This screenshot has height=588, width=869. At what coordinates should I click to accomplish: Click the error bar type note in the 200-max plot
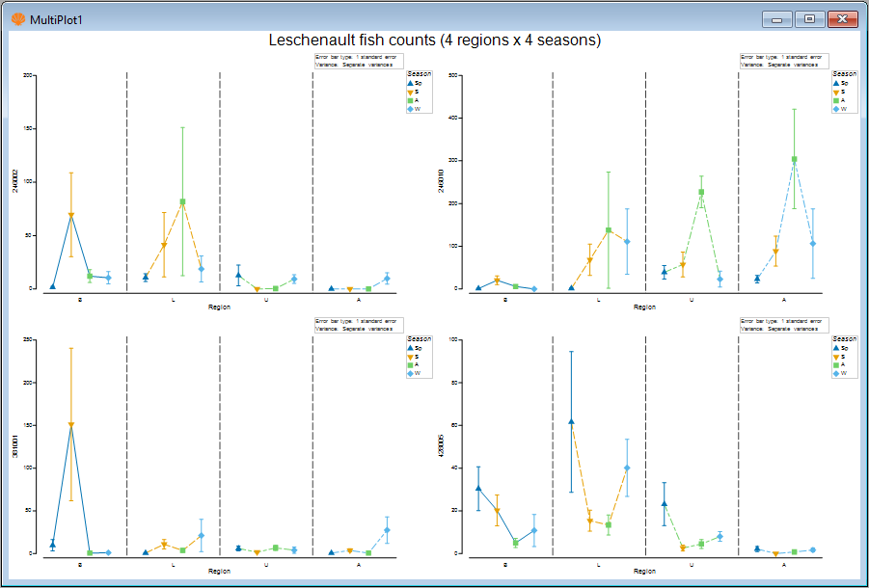click(359, 61)
